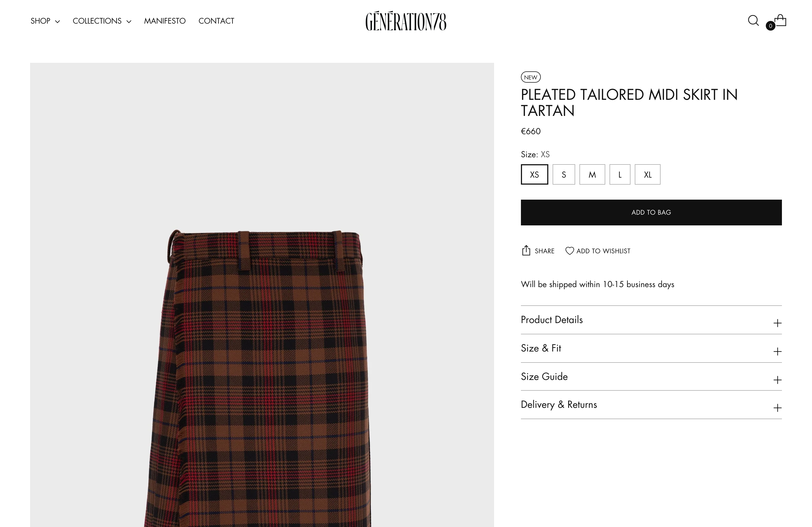The image size is (812, 527).
Task: Choose size XL option
Action: click(x=647, y=174)
